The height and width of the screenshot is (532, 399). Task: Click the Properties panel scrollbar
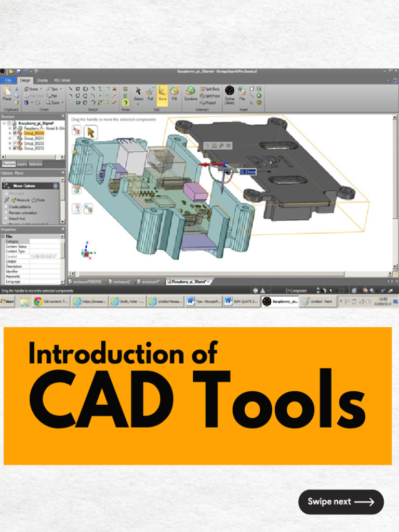pos(62,260)
